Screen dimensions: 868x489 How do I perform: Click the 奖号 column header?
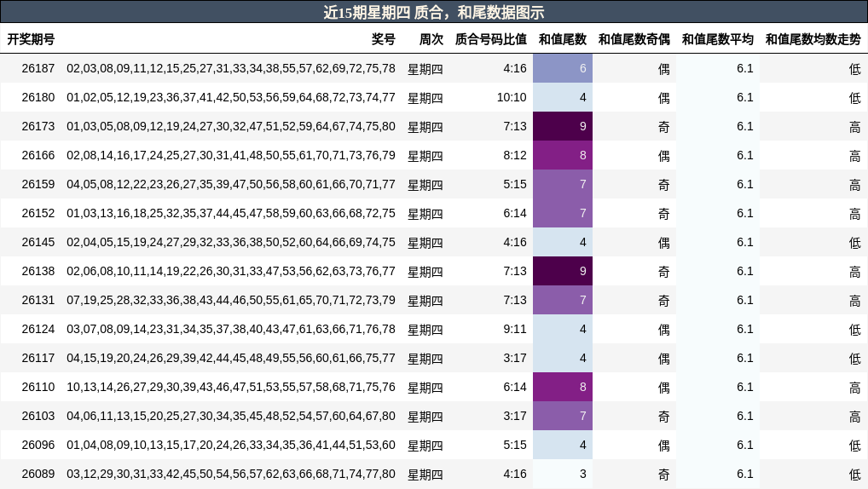point(383,39)
